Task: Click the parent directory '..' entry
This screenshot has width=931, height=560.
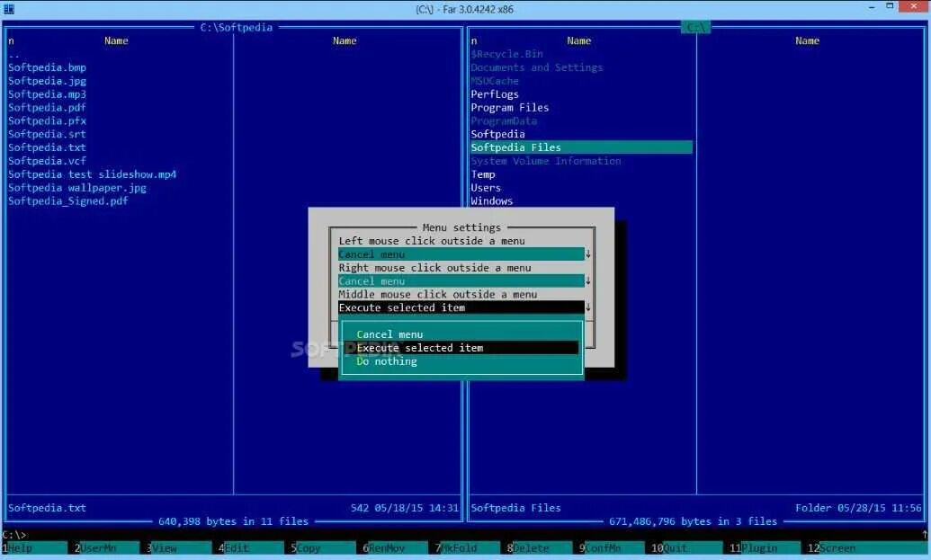Action: click(13, 55)
